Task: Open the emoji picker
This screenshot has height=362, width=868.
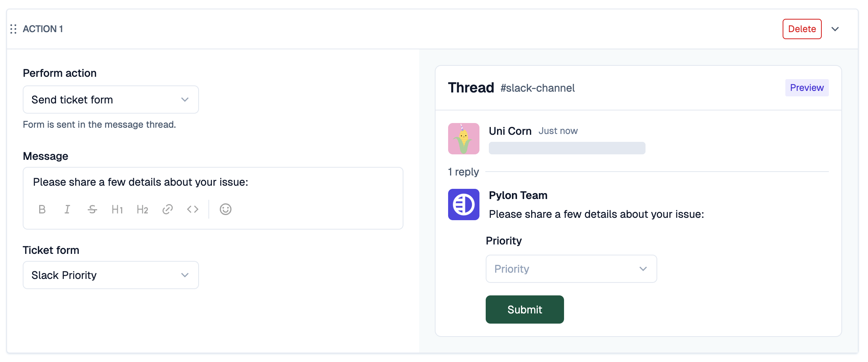Action: (x=226, y=209)
